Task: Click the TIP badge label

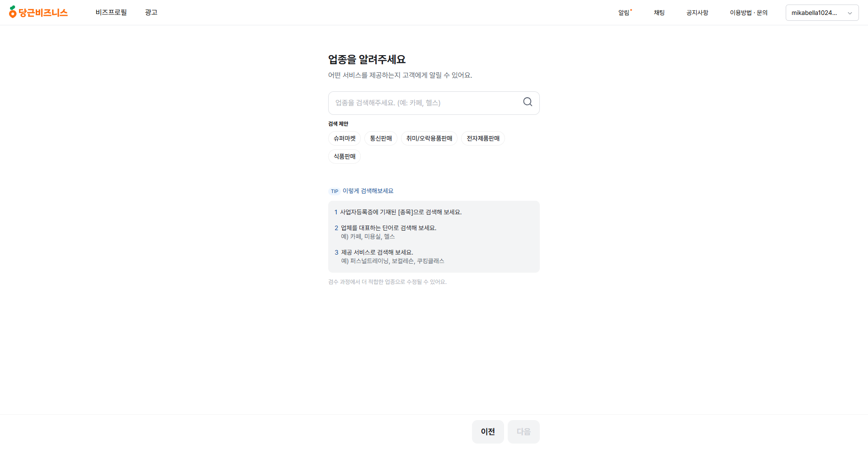Action: coord(334,191)
